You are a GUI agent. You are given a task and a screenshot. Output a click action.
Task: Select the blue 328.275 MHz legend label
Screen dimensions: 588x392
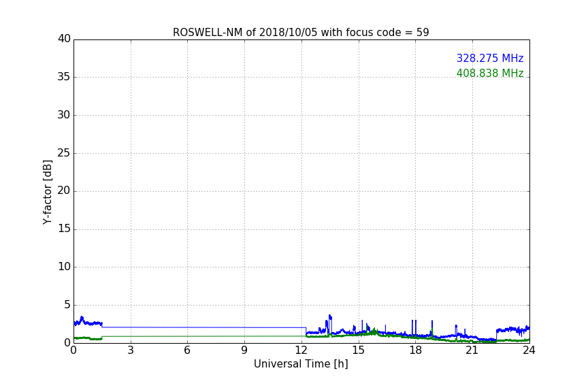pos(490,59)
